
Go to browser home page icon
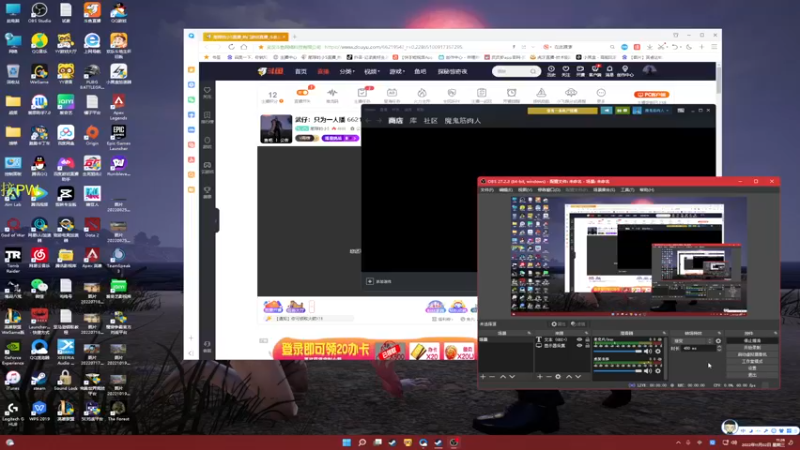[244, 47]
